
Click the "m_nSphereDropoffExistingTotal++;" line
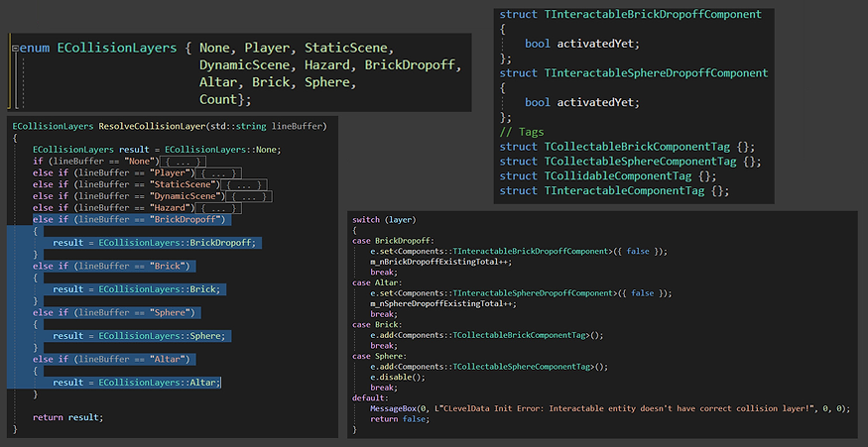pos(443,303)
